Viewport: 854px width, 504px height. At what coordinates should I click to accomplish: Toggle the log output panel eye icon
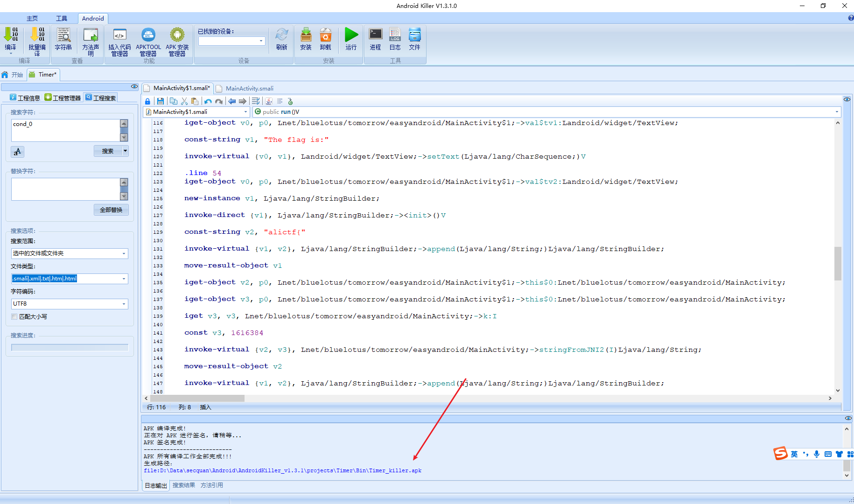click(x=848, y=418)
